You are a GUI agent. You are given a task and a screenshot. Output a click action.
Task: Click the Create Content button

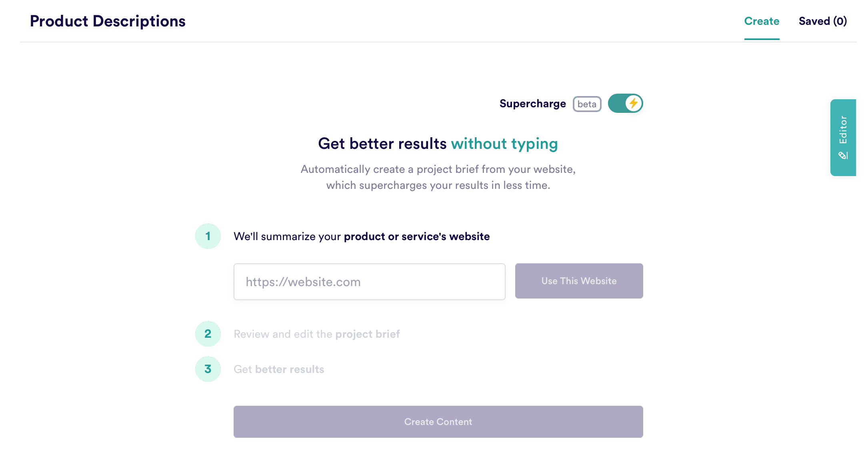[438, 422]
